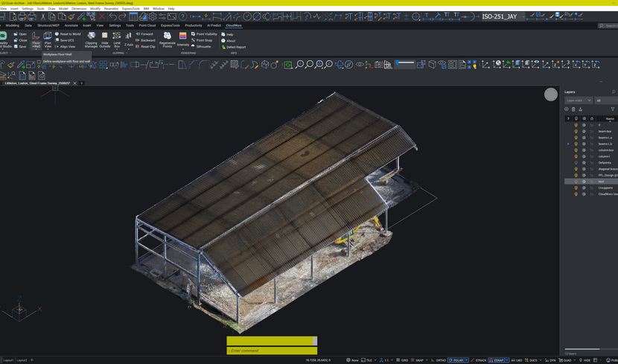Toggle GRID in status bar
618x364 pixels.
[401, 360]
